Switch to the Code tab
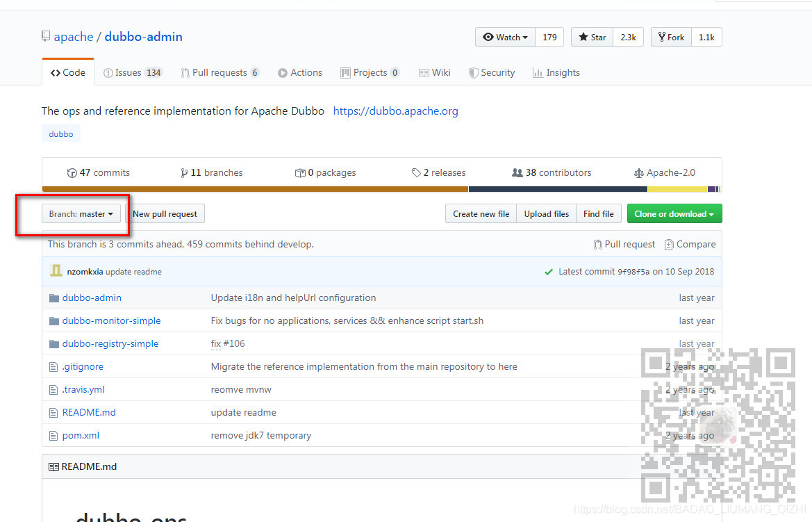812x522 pixels. (x=68, y=72)
